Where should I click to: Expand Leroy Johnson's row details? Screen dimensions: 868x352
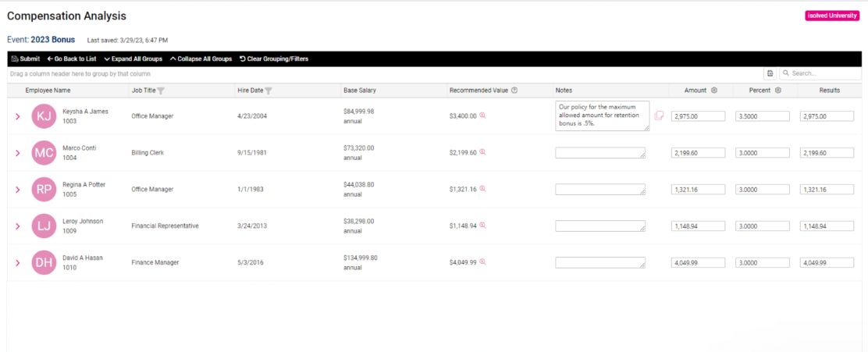coord(17,226)
